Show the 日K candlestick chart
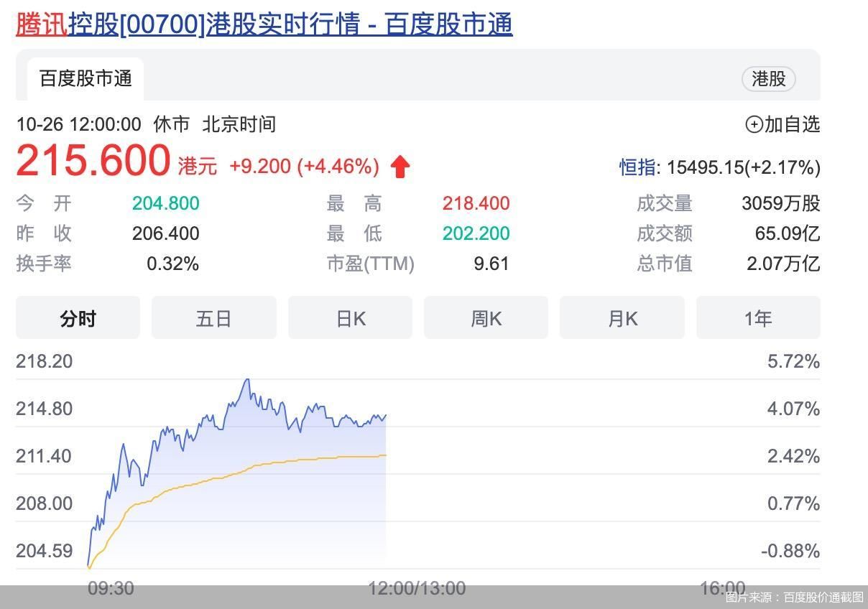868x609 pixels. pyautogui.click(x=350, y=317)
